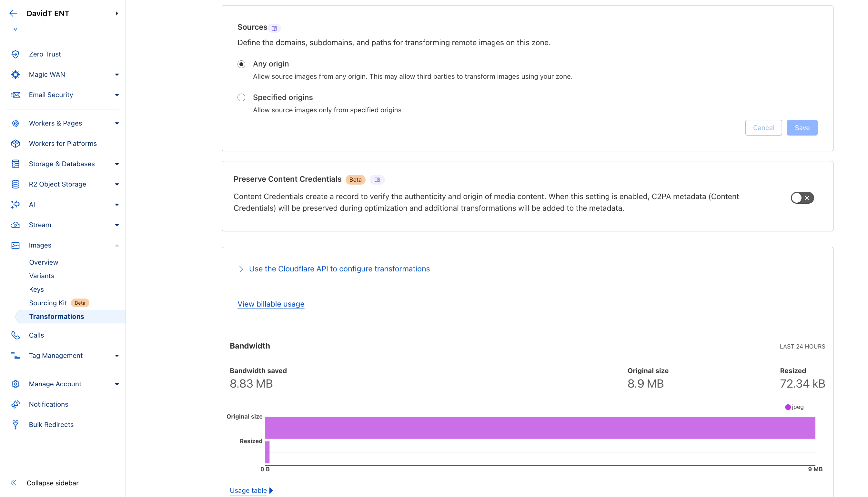Click the Notifications bell icon
Image resolution: width=868 pixels, height=497 pixels.
[x=16, y=404]
